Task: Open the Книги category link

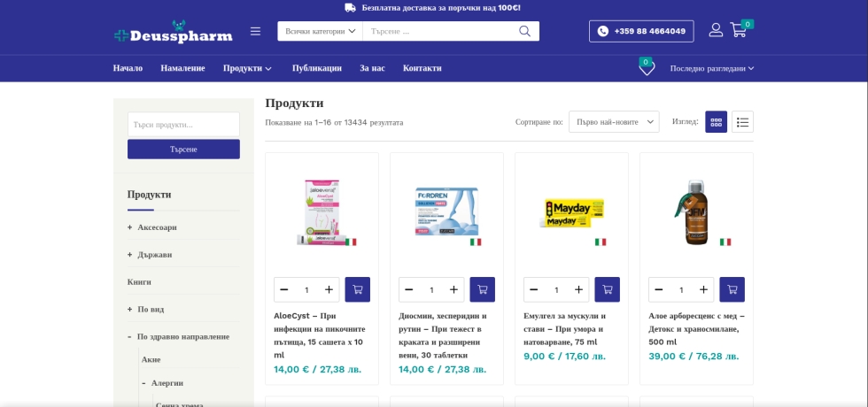Action: pyautogui.click(x=139, y=282)
